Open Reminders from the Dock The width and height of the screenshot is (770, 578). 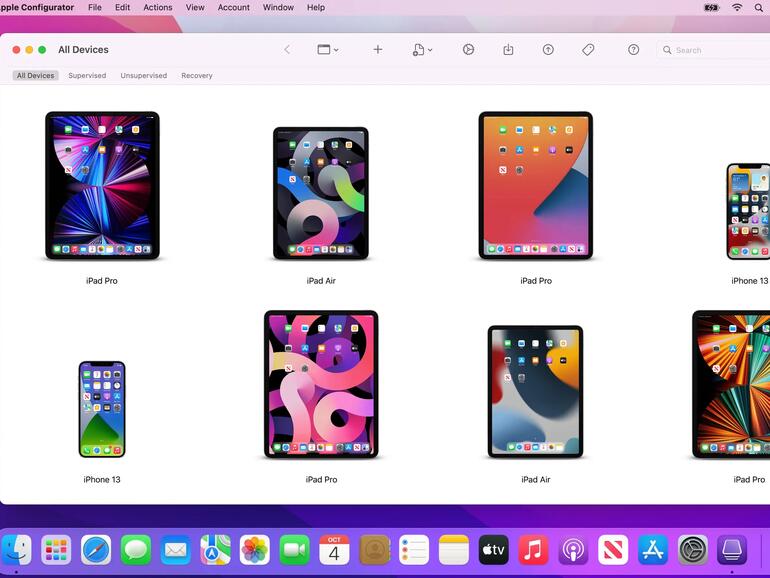coord(414,550)
